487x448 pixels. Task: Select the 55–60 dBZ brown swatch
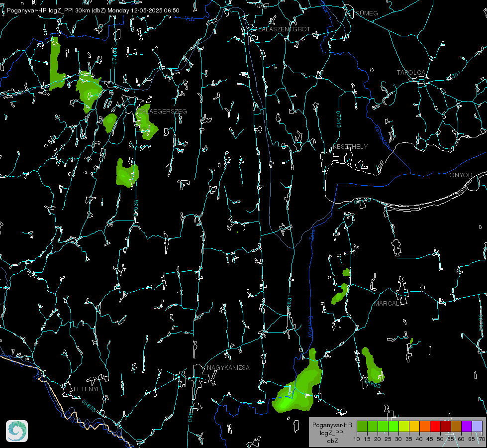coord(456,426)
